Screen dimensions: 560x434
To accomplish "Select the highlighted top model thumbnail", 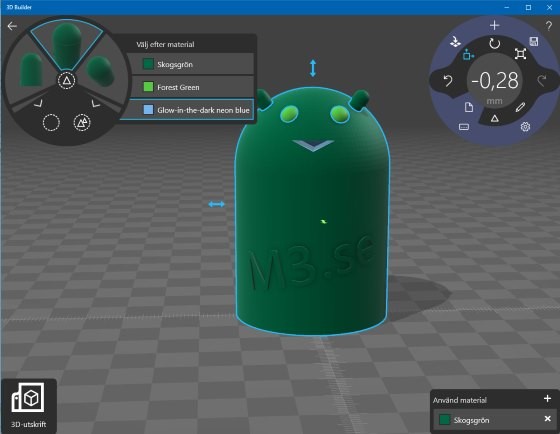I will tap(67, 45).
